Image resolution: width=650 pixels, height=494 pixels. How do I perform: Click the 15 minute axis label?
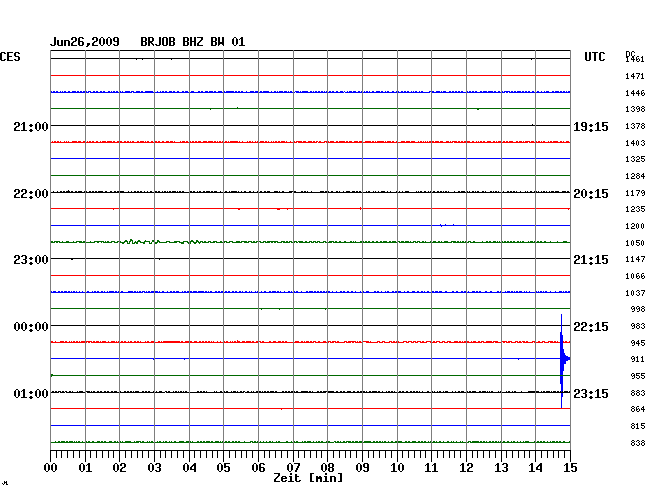[x=570, y=468]
